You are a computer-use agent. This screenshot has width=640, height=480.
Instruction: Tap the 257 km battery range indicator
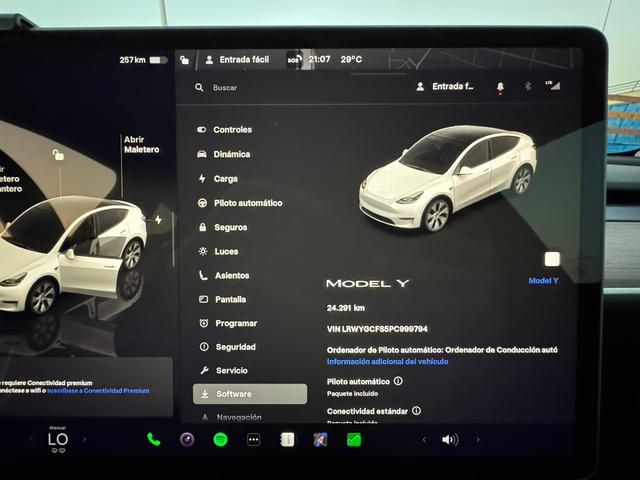pos(143,60)
